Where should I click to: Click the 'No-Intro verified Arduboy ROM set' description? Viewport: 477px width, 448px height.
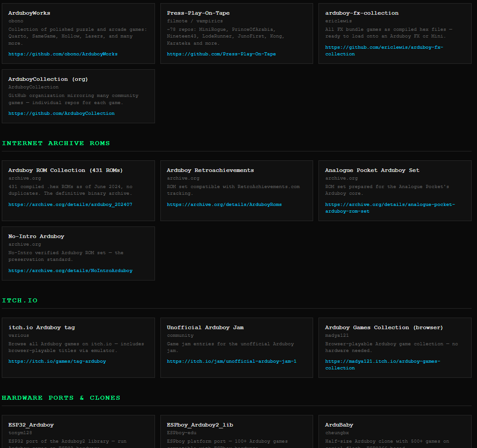click(66, 256)
